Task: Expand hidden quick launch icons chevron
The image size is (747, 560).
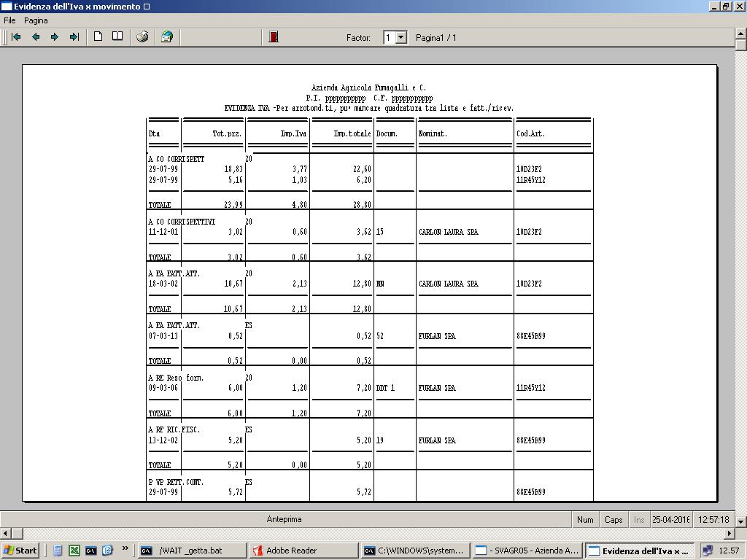Action: (x=125, y=548)
